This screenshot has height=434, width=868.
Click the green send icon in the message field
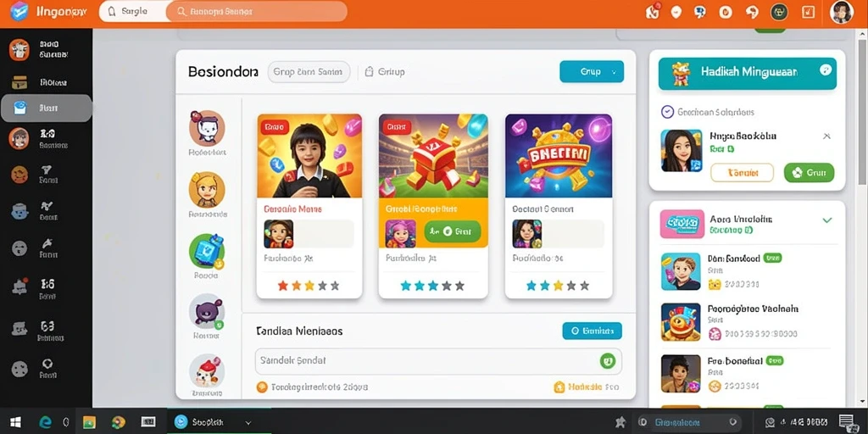(607, 361)
